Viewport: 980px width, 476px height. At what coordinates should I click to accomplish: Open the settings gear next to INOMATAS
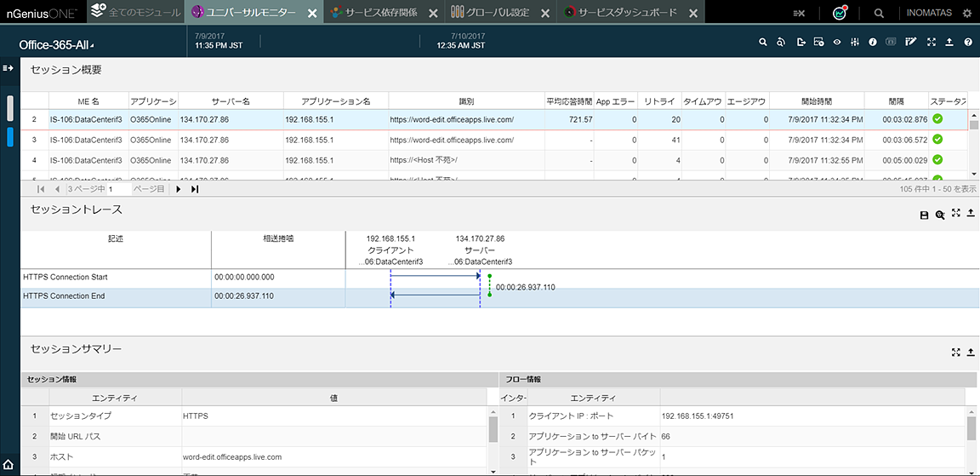[966, 13]
